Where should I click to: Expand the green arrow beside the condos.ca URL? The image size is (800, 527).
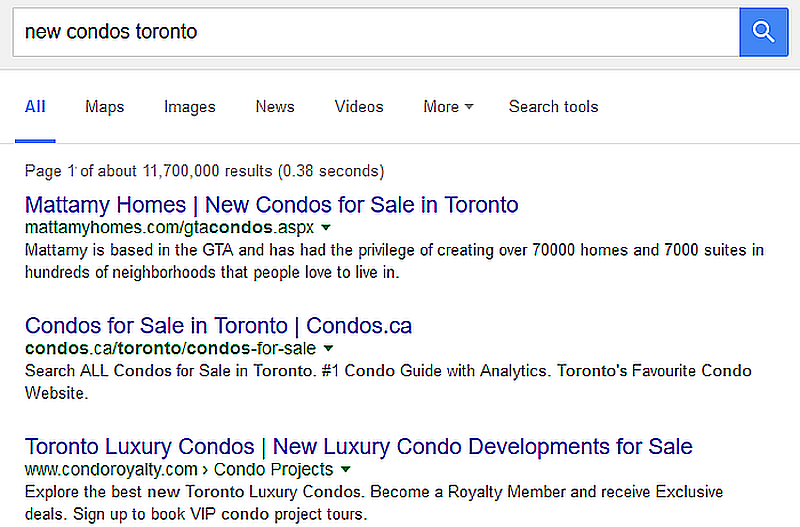pyautogui.click(x=328, y=348)
